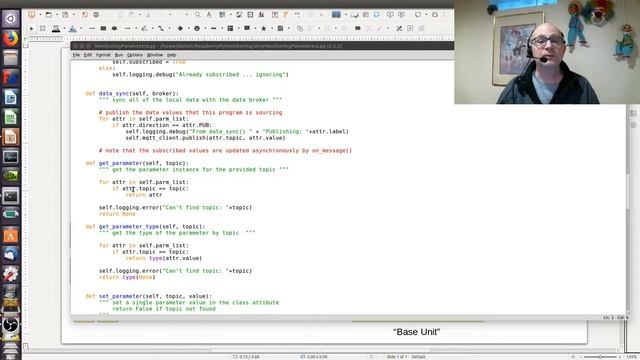Open the Format menu in IDLE editor

click(103, 55)
